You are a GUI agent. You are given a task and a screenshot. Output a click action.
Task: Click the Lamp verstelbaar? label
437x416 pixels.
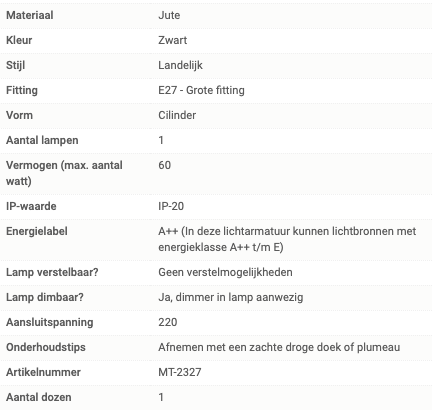coord(52,272)
